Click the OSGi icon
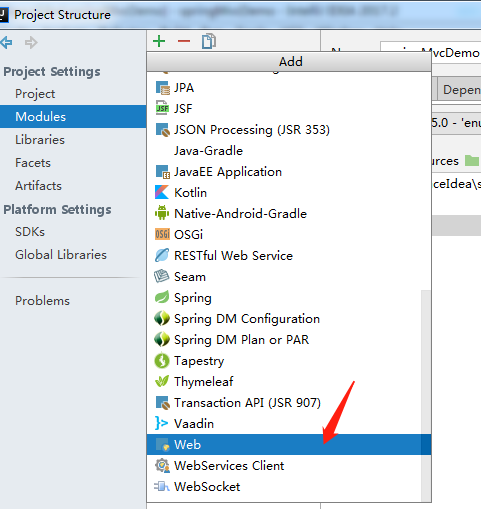Screen dimensions: 481x509 click(162, 234)
